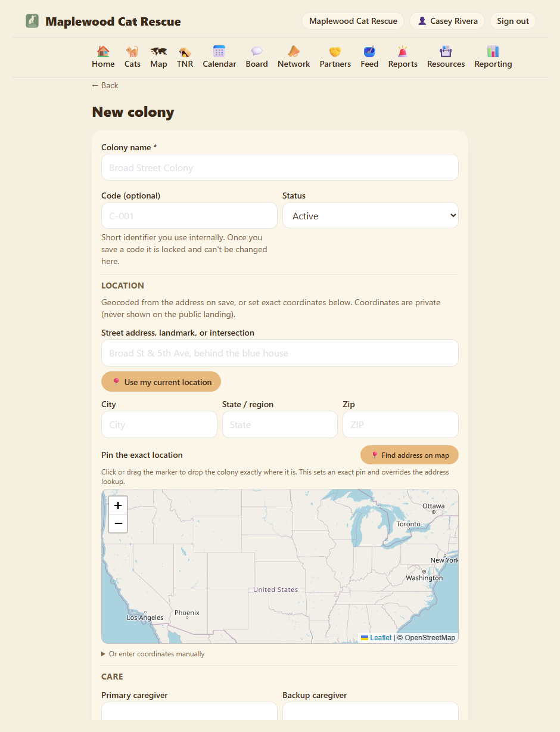The width and height of the screenshot is (560, 732).
Task: Go to Cats via cat icon
Action: [x=132, y=52]
